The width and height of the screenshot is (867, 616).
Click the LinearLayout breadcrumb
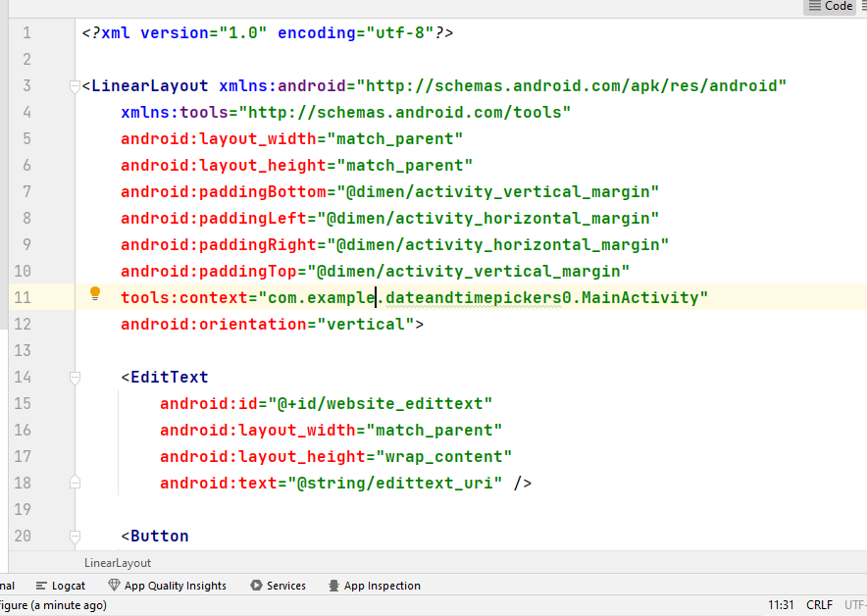tap(118, 563)
